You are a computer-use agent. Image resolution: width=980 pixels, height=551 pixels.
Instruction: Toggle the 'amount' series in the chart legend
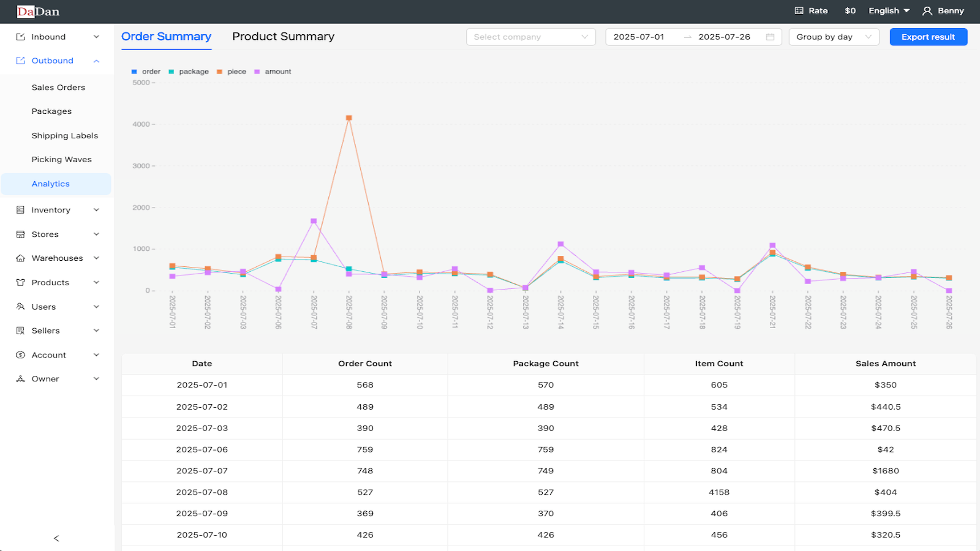(x=273, y=71)
